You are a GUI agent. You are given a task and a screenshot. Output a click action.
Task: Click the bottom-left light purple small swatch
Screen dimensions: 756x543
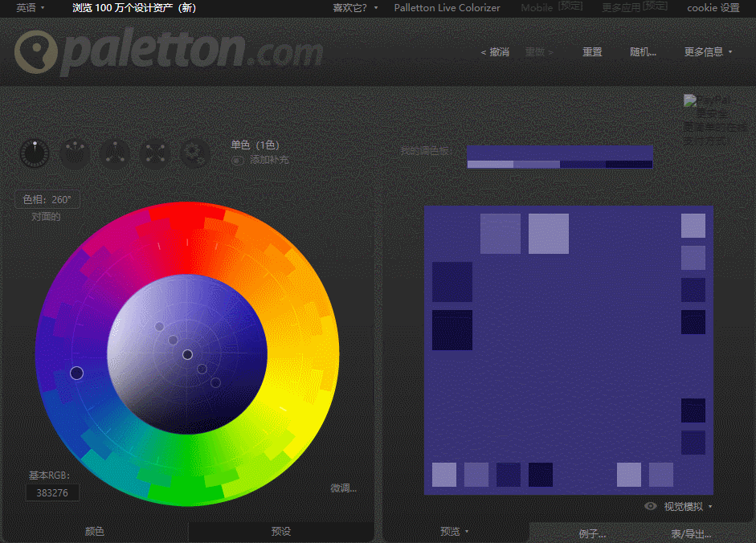(444, 475)
